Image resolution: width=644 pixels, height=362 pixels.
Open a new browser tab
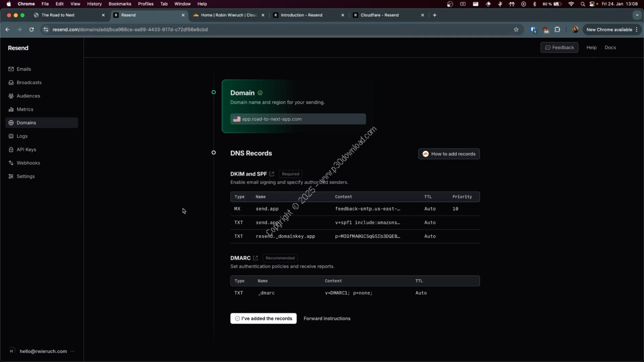(435, 15)
